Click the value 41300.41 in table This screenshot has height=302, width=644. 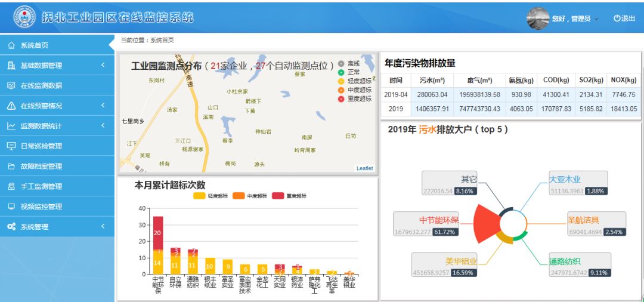click(556, 94)
